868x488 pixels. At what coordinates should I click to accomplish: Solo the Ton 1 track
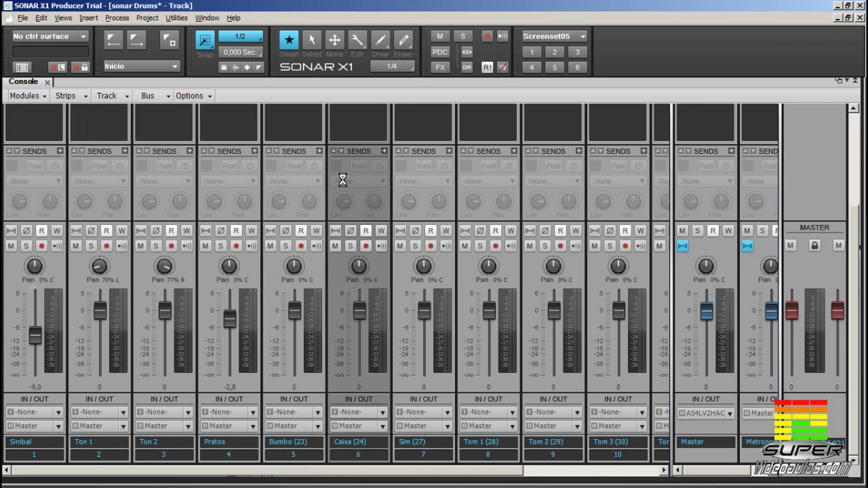(x=91, y=245)
